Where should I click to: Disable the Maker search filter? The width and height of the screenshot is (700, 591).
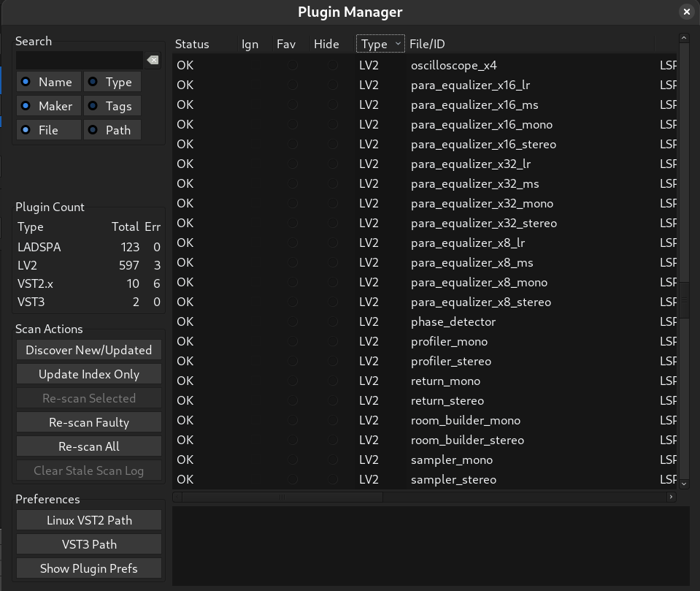pyautogui.click(x=48, y=106)
